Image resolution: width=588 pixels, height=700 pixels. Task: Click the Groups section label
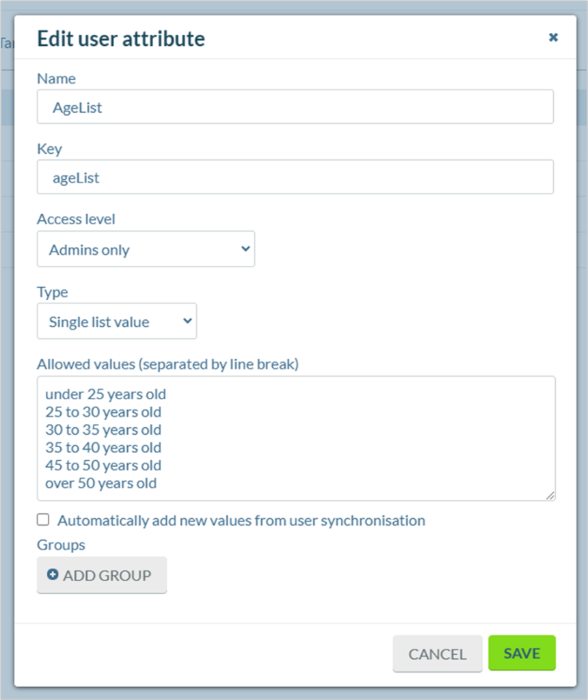61,545
